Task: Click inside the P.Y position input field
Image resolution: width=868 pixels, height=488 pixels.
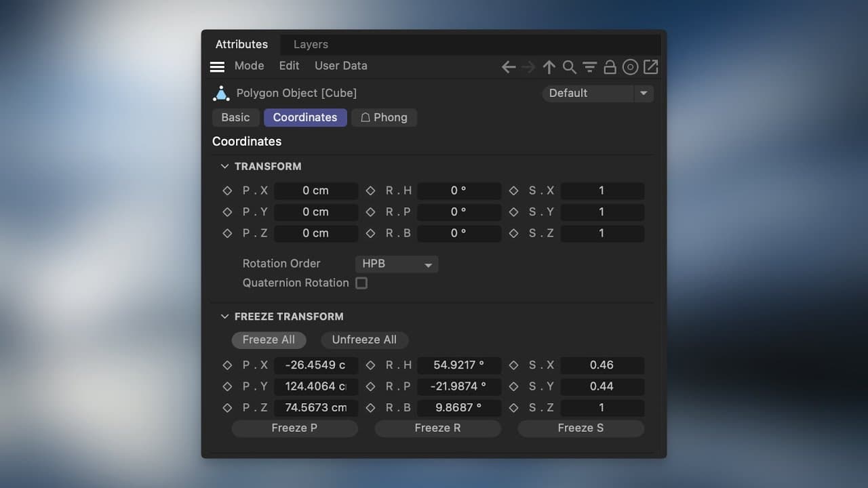Action: point(315,211)
